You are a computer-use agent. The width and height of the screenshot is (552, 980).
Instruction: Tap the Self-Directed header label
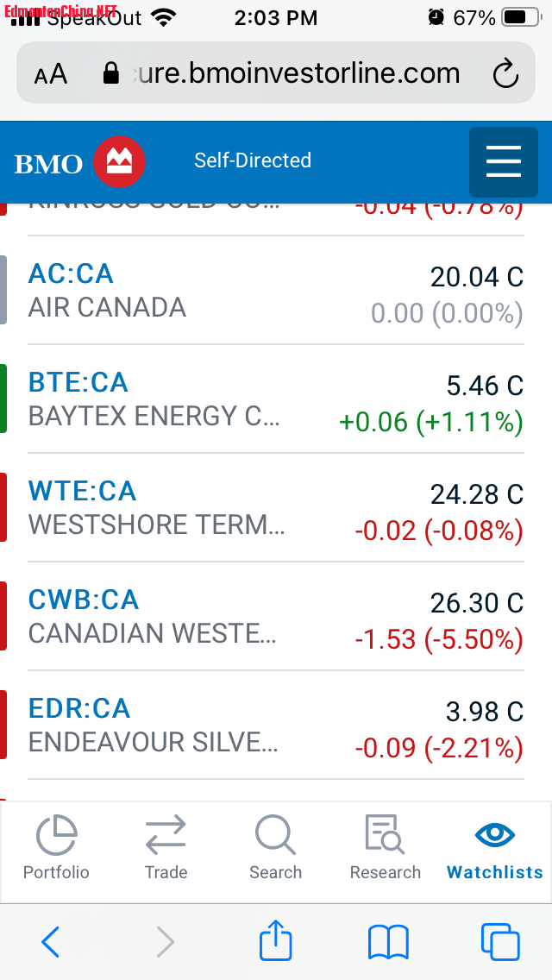[x=253, y=160]
